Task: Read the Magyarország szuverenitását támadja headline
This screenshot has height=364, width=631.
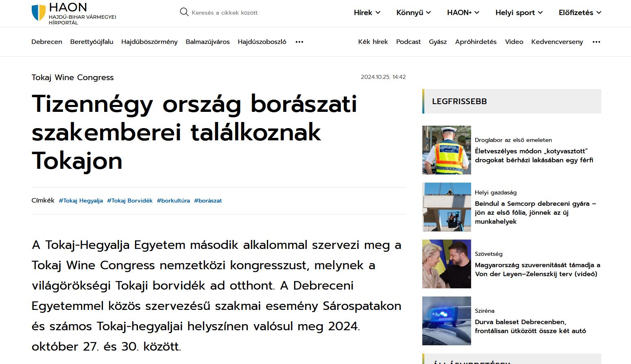Action: click(538, 270)
